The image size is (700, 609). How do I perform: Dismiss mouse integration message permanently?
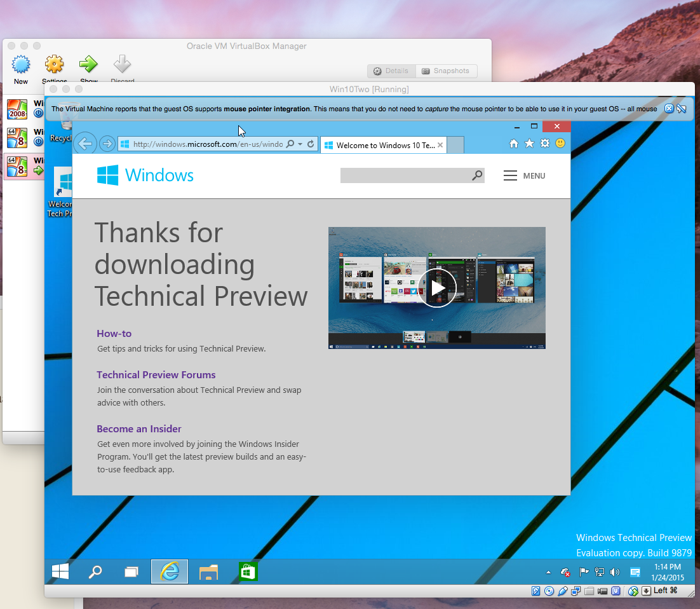[682, 109]
